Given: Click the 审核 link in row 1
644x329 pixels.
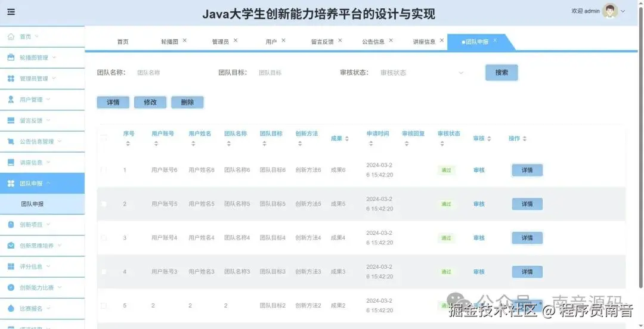Looking at the screenshot, I should pyautogui.click(x=479, y=170).
